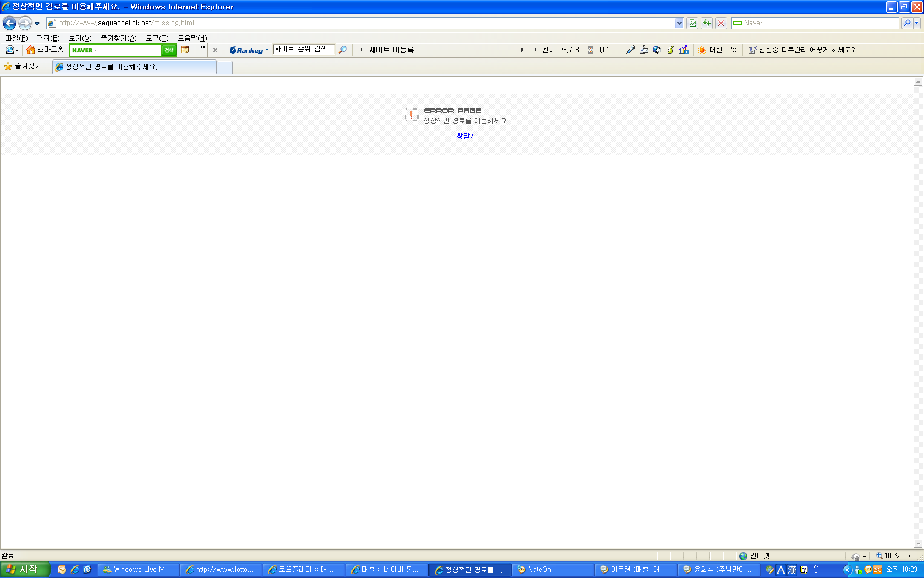Click the Rankey magnifier search icon
This screenshot has width=924, height=578.
tap(343, 50)
